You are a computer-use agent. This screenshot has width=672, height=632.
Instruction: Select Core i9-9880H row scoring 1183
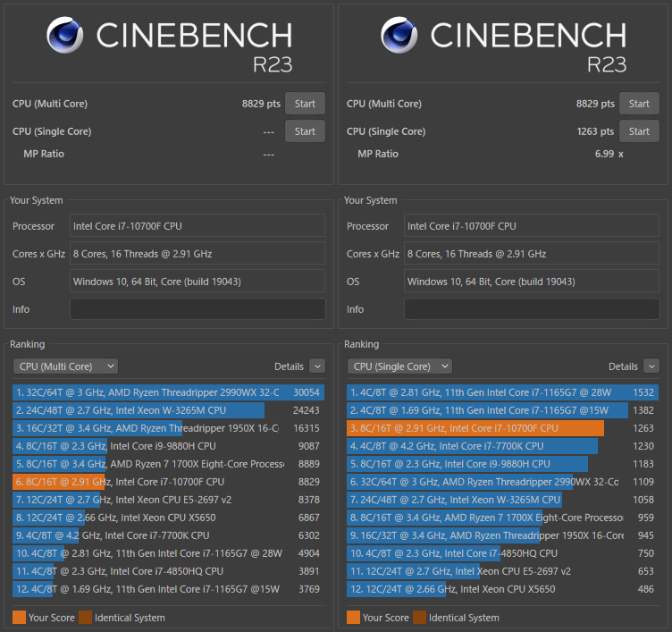pos(503,464)
